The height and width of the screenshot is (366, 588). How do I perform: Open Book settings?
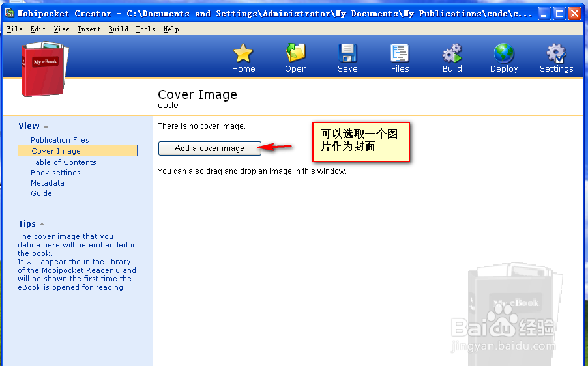pos(55,173)
